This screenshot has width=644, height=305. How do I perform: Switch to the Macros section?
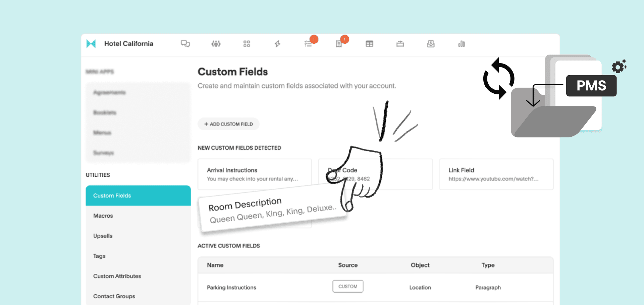point(103,216)
